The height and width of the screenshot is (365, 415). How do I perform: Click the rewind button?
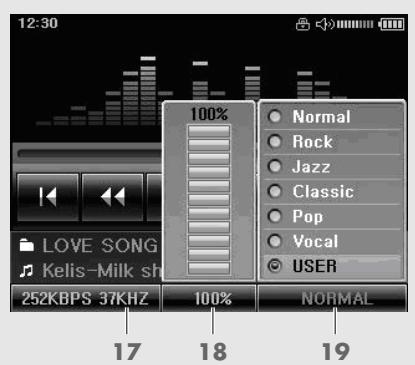(x=113, y=197)
